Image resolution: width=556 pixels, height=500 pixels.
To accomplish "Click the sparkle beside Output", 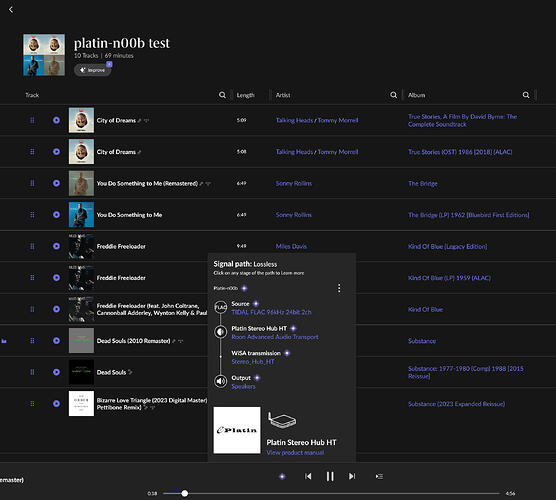I will tap(257, 378).
